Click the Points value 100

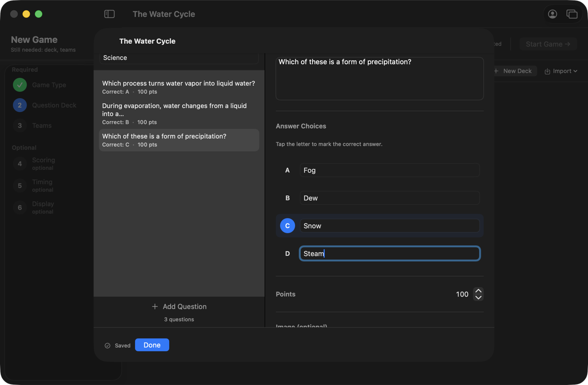coord(462,295)
